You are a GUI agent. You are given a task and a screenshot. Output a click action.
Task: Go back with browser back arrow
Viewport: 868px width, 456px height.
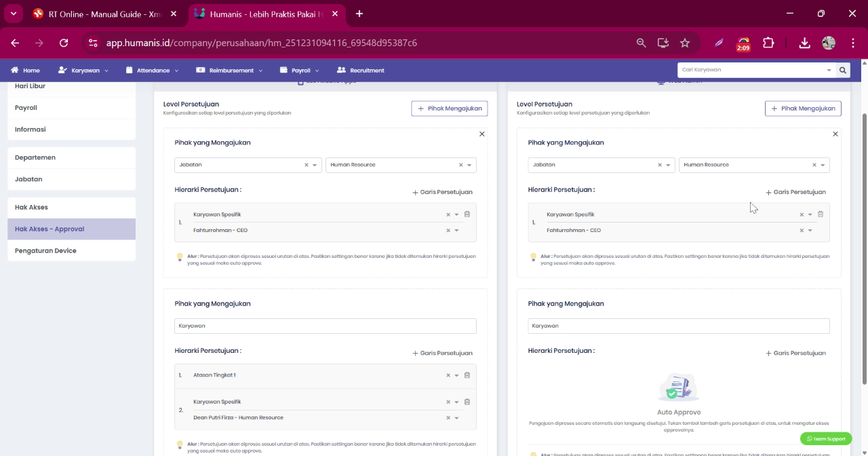(x=15, y=43)
